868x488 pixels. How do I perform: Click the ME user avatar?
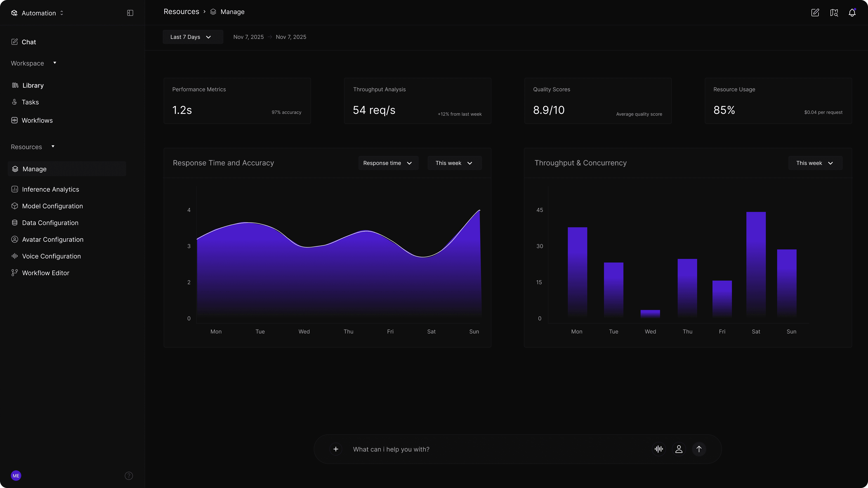16,476
